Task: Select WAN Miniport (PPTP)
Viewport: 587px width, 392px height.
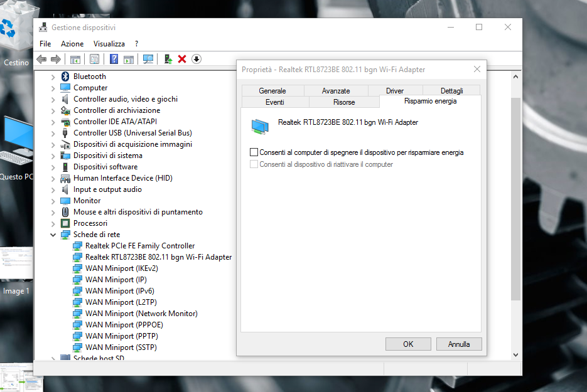Action: pos(122,336)
